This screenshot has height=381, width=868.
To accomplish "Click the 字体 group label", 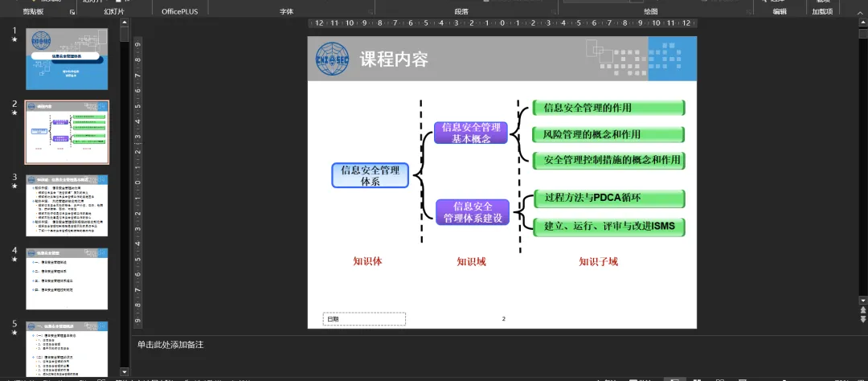I will pyautogui.click(x=287, y=11).
